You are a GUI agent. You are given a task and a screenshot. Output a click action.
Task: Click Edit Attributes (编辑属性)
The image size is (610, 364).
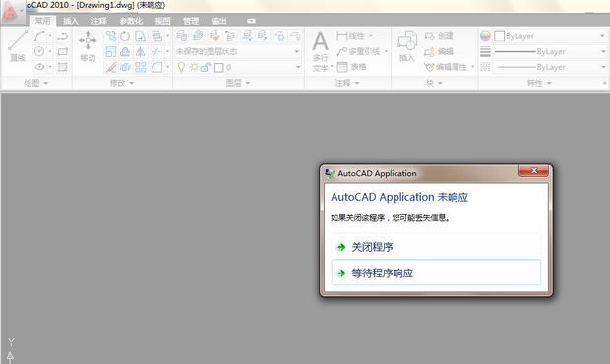446,67
